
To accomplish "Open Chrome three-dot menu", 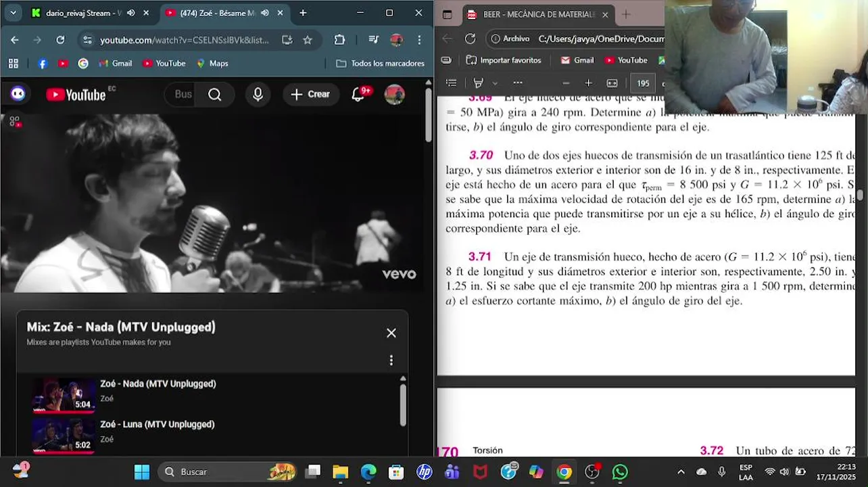I will tap(420, 40).
